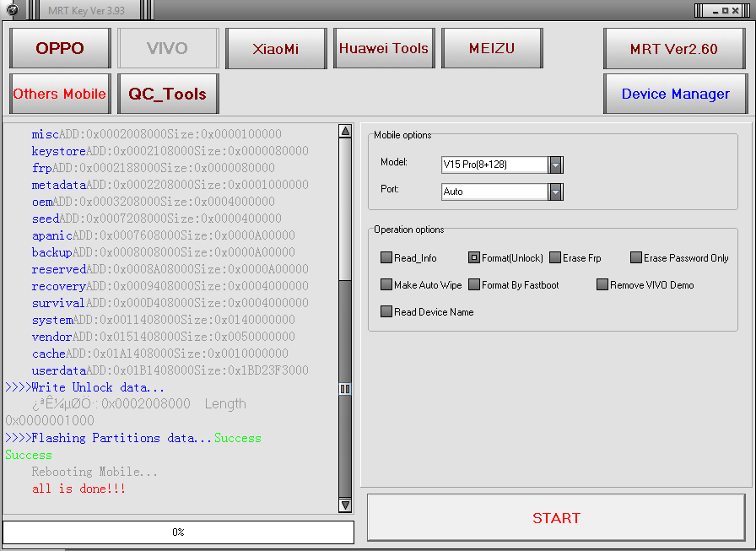Screen dimensions: 756x551
Task: Enable the Make Auto Wipe checkbox
Action: 386,284
